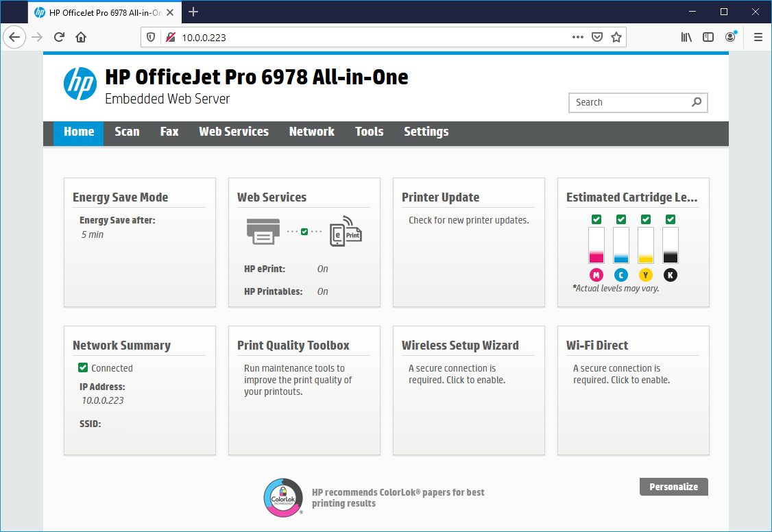Image resolution: width=772 pixels, height=532 pixels.
Task: Click the magenta ink level bar
Action: (596, 245)
